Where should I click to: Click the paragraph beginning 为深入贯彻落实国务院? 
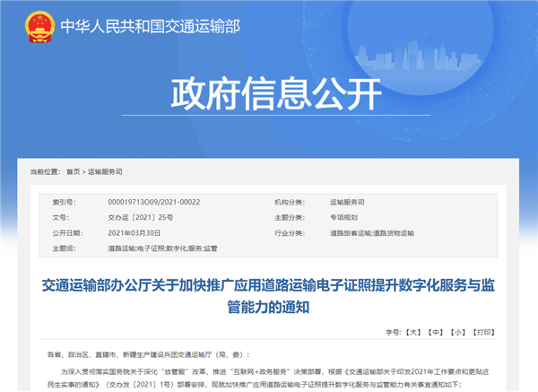(268, 378)
